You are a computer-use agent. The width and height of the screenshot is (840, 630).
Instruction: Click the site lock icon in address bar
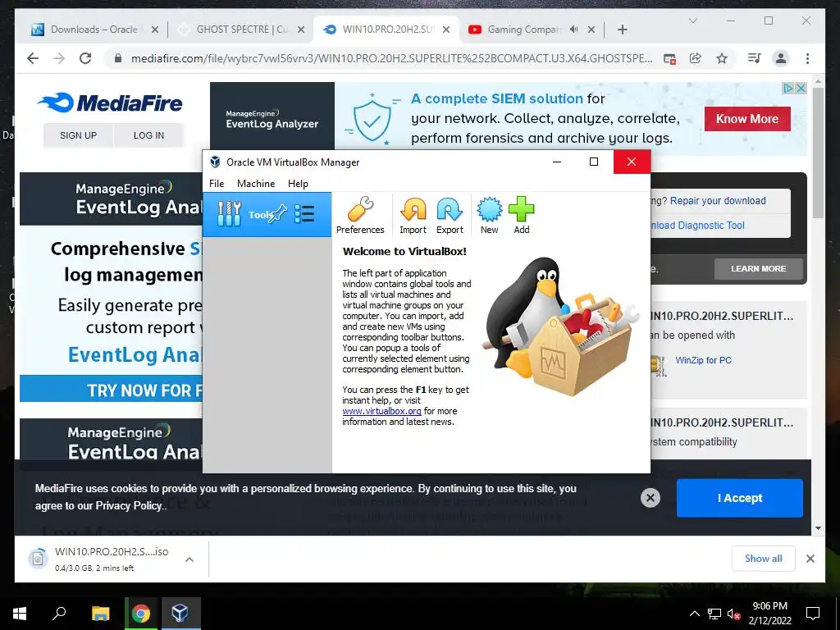tap(118, 58)
